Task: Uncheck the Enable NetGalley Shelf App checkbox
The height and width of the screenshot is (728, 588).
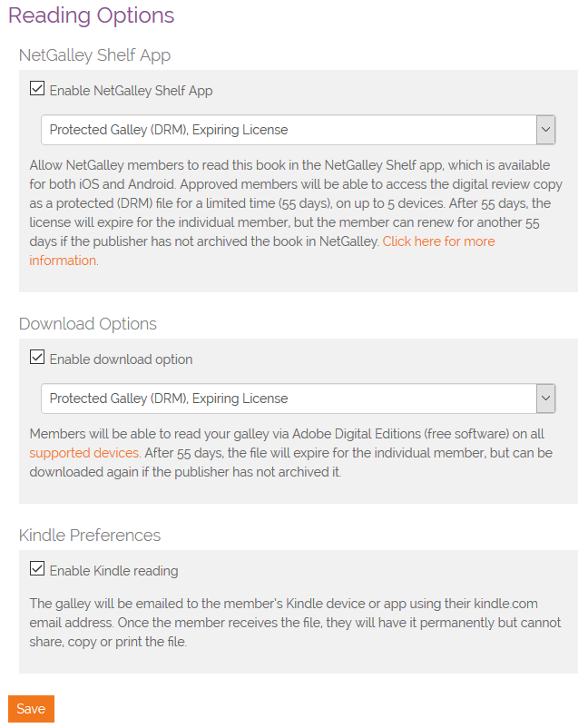Action: [37, 89]
